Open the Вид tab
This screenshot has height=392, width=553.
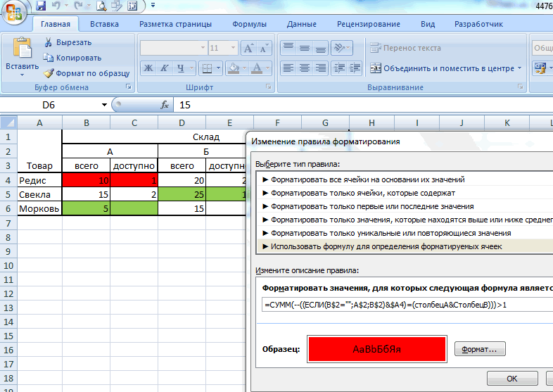pyautogui.click(x=428, y=24)
